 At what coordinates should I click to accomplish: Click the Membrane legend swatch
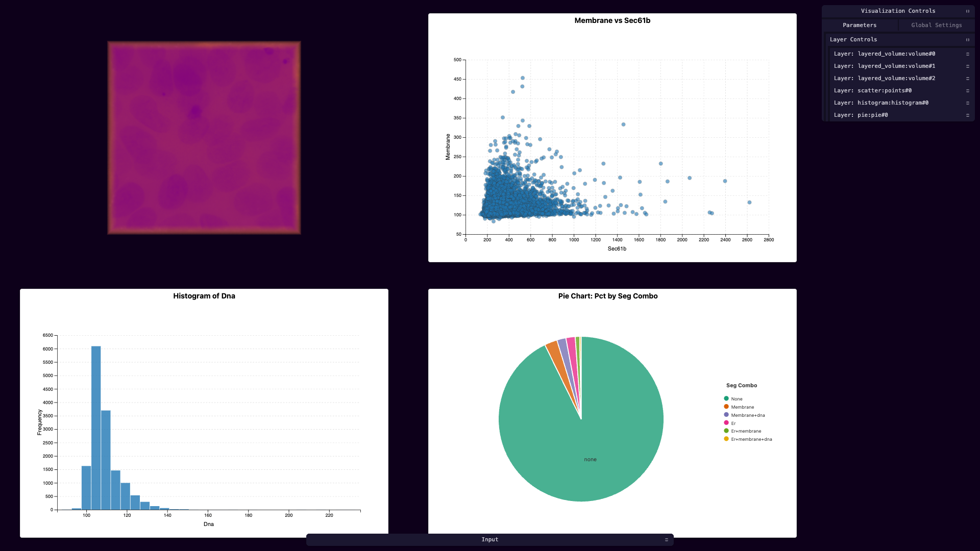coord(726,407)
